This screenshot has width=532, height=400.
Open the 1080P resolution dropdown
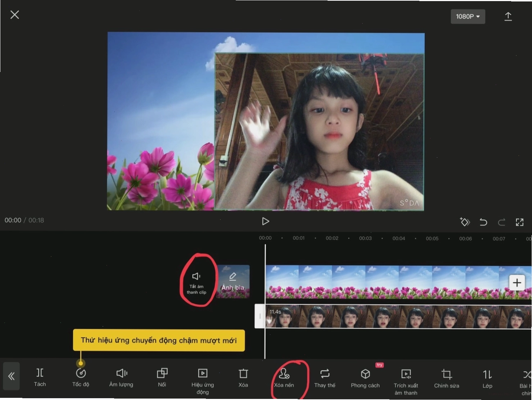[x=468, y=17]
